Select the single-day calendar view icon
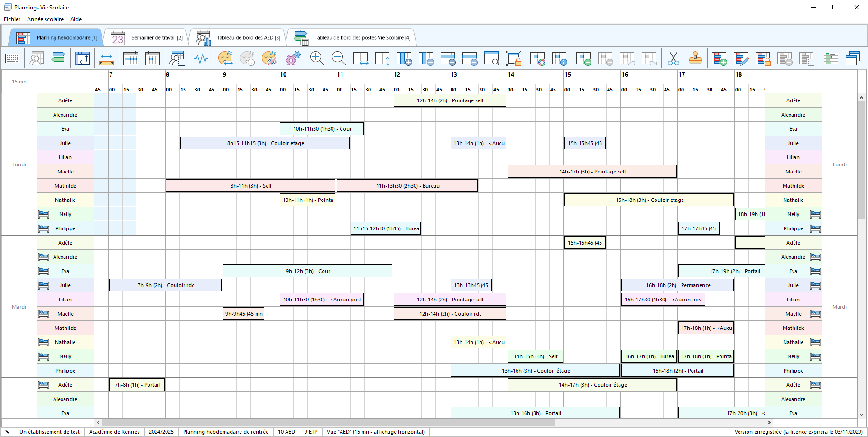The image size is (868, 437). 152,58
